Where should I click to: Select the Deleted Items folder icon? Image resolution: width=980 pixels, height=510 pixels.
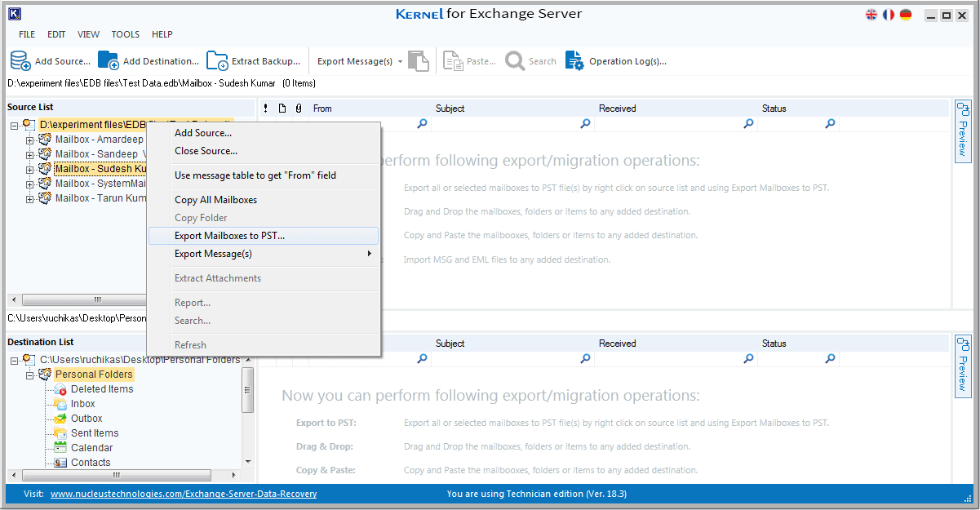[60, 389]
